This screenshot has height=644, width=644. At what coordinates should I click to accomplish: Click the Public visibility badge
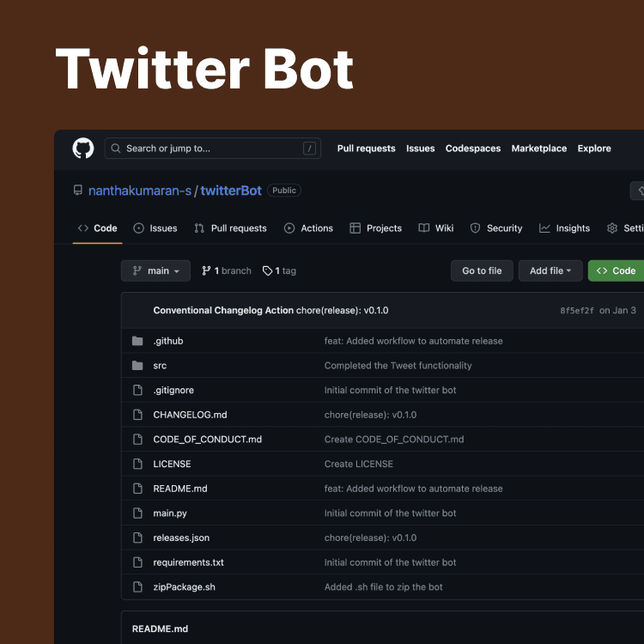pos(284,191)
